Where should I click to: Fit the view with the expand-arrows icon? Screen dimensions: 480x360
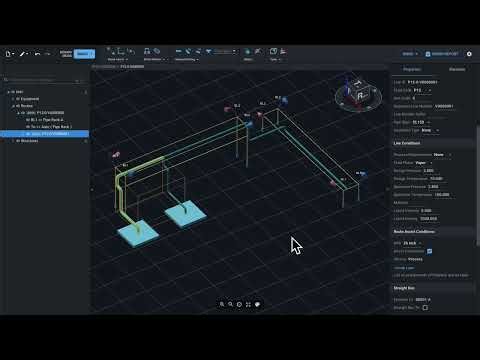248,304
